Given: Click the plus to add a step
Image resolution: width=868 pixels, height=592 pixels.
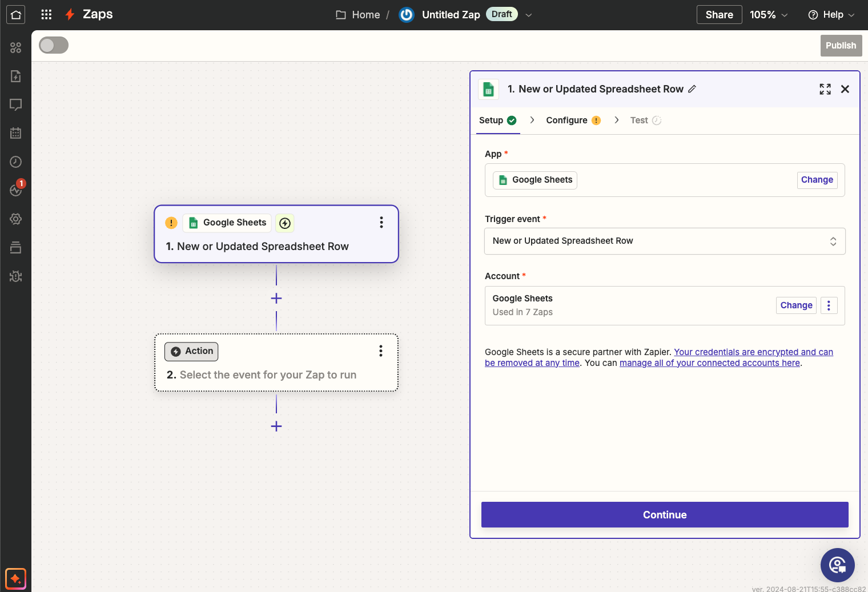Looking at the screenshot, I should 276,298.
